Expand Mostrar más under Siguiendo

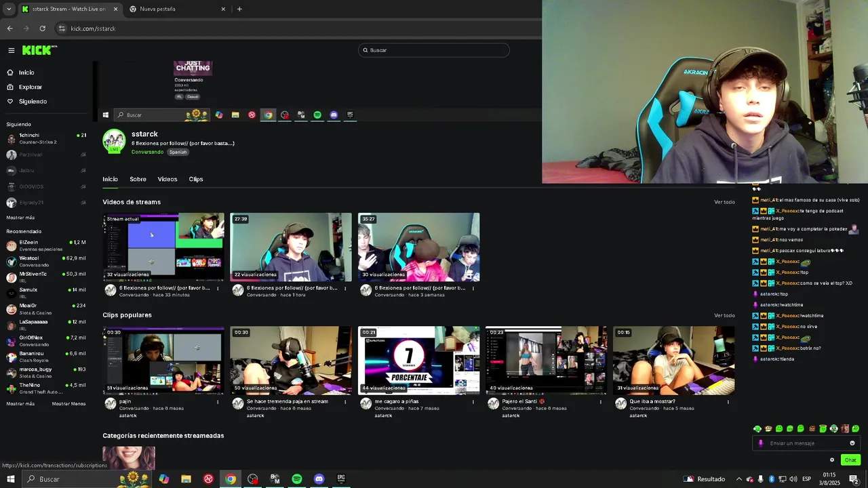tap(20, 218)
